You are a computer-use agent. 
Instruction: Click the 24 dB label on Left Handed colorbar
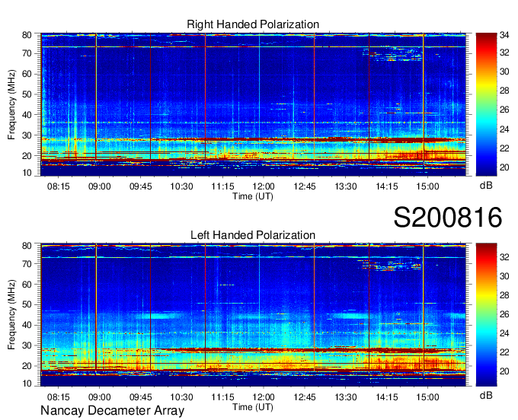(504, 333)
